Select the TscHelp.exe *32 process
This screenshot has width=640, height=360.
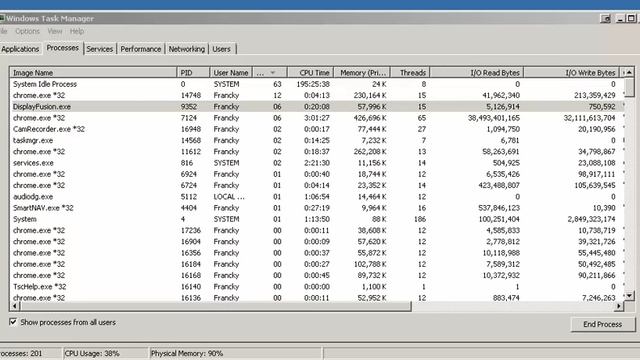coord(317,287)
